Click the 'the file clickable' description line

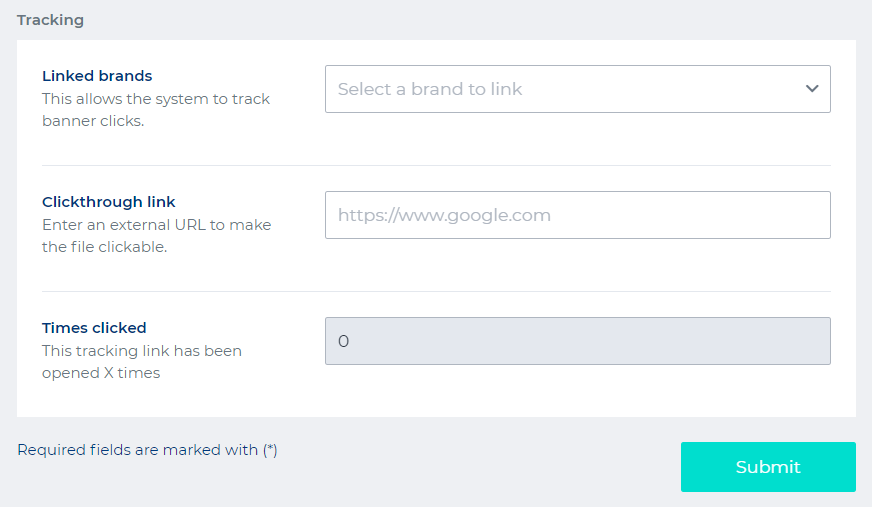(104, 247)
